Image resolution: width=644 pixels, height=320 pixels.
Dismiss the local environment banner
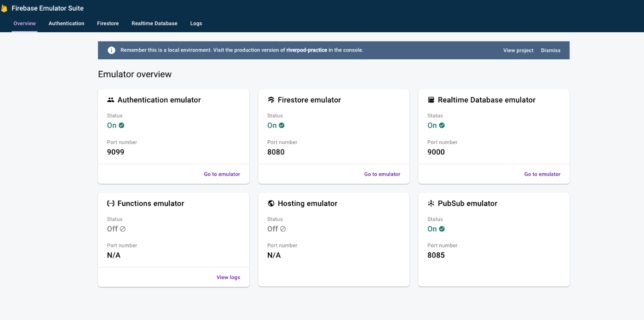click(x=551, y=51)
